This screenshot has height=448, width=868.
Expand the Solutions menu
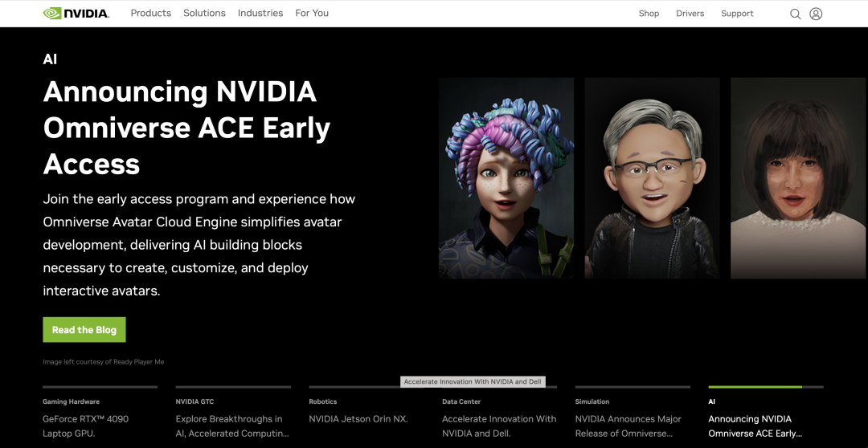coord(204,14)
